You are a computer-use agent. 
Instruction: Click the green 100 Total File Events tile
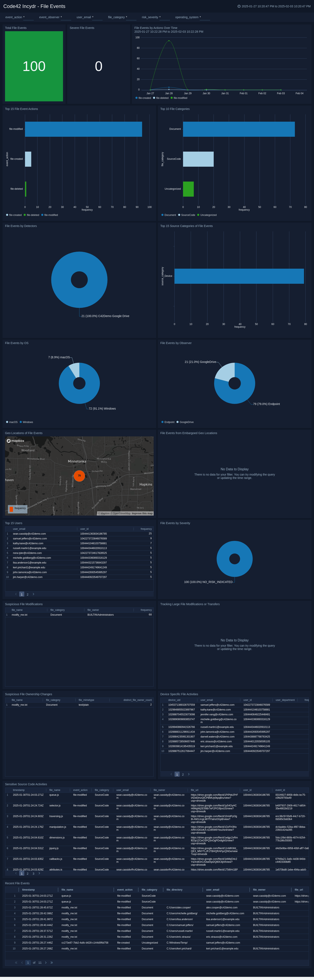34,66
